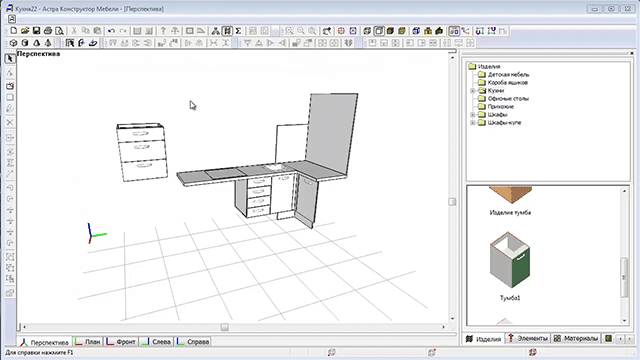Click the New document icon

coord(13,31)
